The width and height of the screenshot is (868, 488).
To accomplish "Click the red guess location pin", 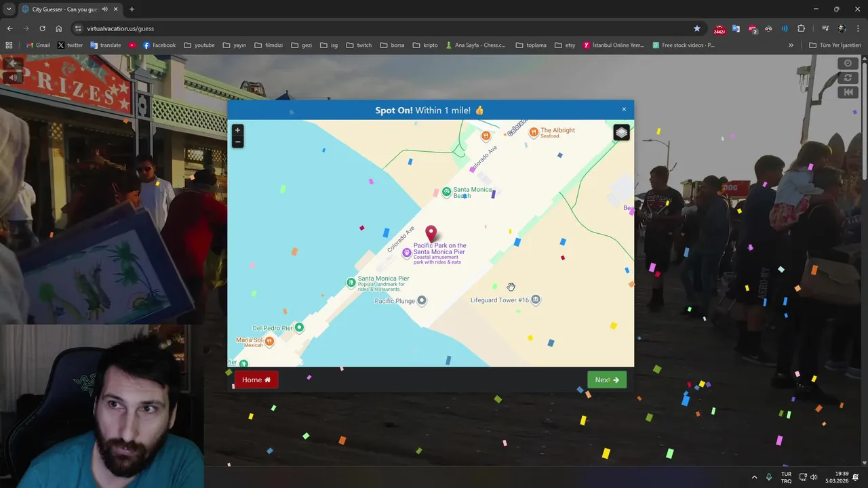I will [431, 235].
